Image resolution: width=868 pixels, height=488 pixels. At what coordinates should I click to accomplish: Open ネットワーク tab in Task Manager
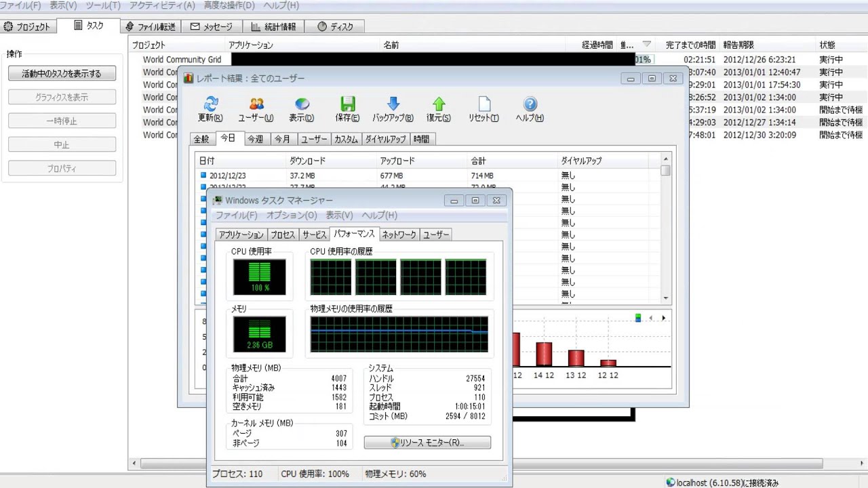pyautogui.click(x=399, y=235)
